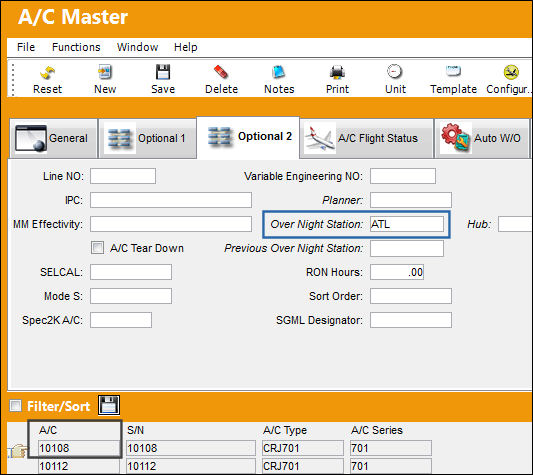
Task: Select S/N cell 10112
Action: coord(191,466)
